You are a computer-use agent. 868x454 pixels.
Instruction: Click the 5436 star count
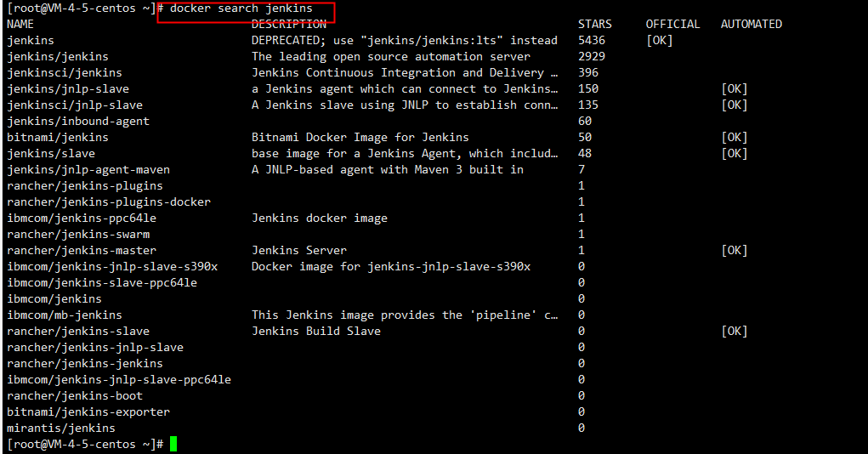tap(592, 41)
